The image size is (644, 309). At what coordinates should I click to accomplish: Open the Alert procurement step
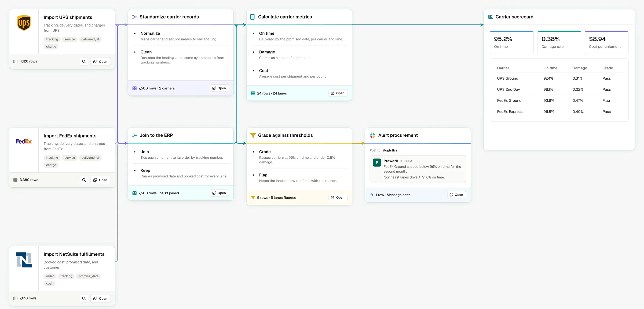click(456, 195)
